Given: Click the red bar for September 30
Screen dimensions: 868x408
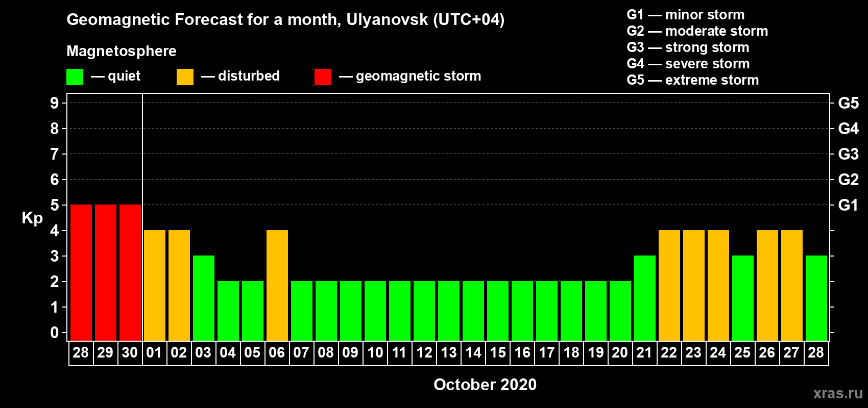Looking at the screenshot, I should coord(130,272).
